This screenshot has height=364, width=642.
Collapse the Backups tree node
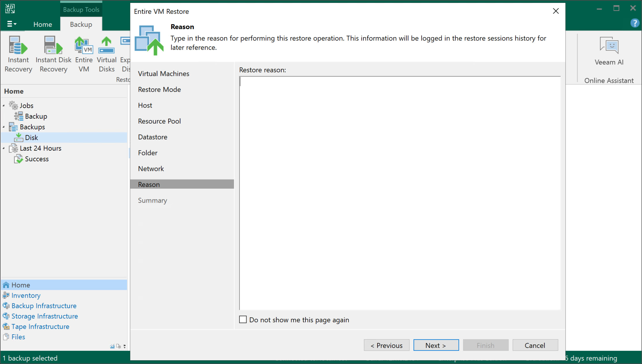click(x=4, y=127)
